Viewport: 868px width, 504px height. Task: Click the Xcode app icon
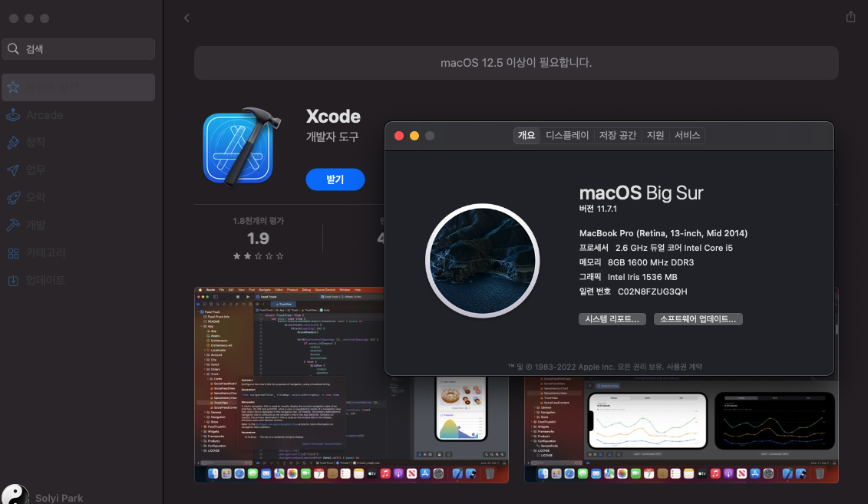(241, 147)
